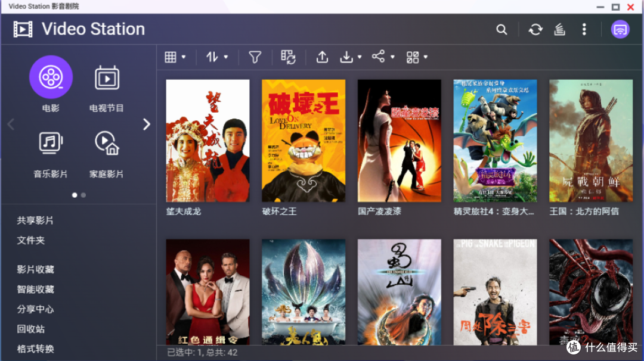Click the grid view mode icon
The height and width of the screenshot is (361, 644).
(171, 57)
